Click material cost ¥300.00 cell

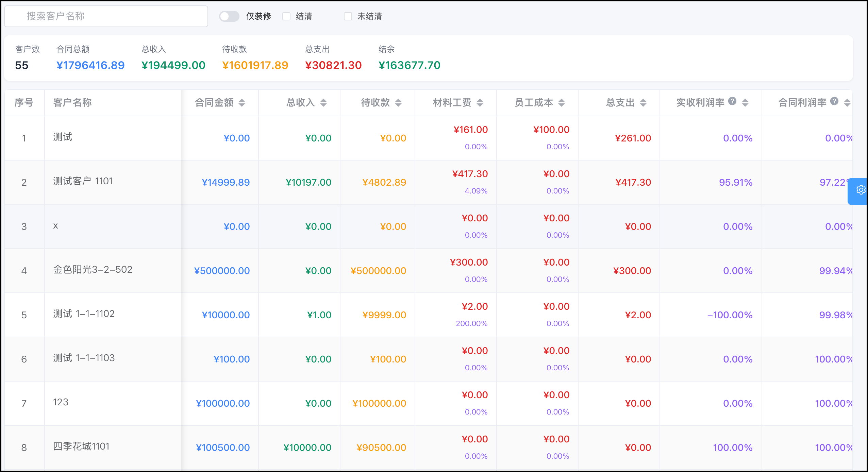469,263
